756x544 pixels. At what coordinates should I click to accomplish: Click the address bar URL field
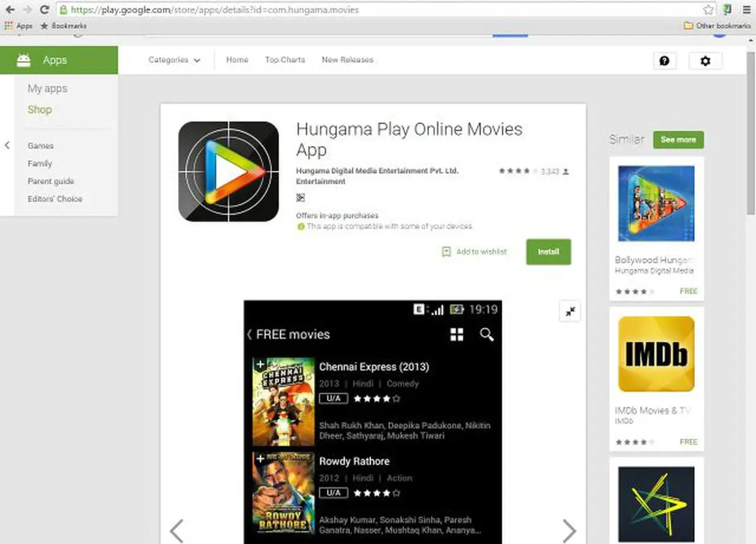click(378, 10)
